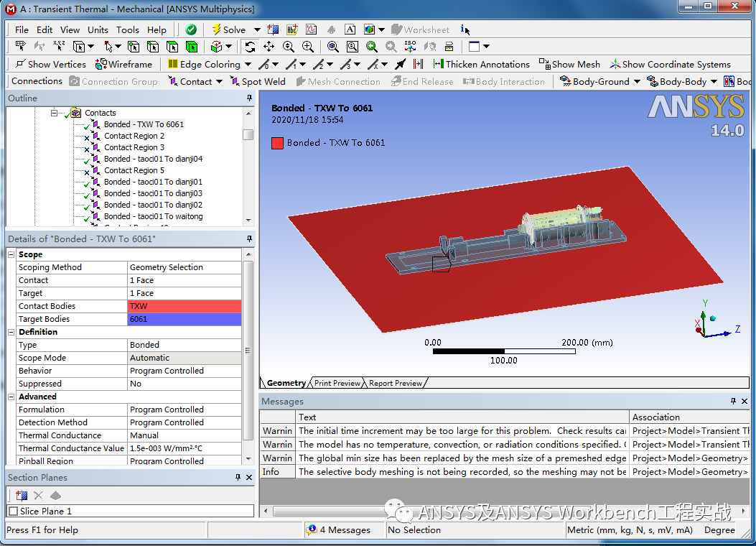Screen dimensions: 756x546
Task: Click the Chart toolbar icon
Action: [312, 29]
